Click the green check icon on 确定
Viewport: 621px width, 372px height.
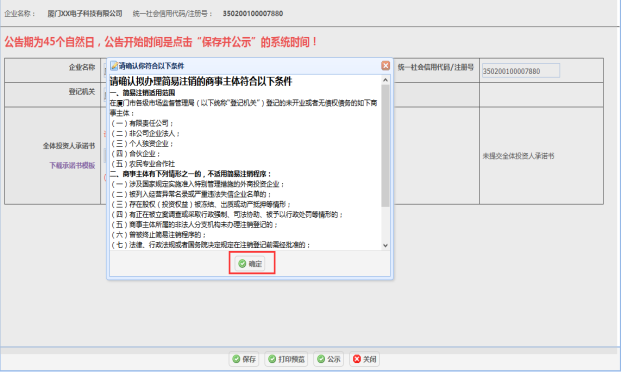tap(242, 264)
